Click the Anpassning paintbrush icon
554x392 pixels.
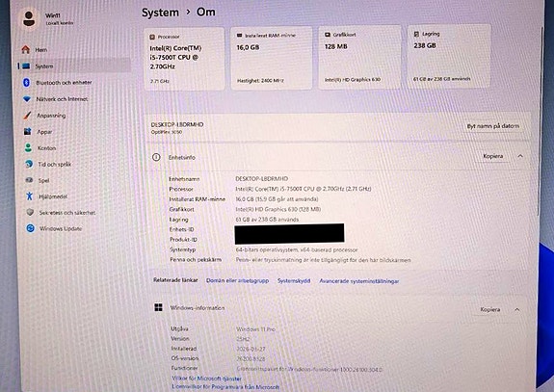click(27, 116)
